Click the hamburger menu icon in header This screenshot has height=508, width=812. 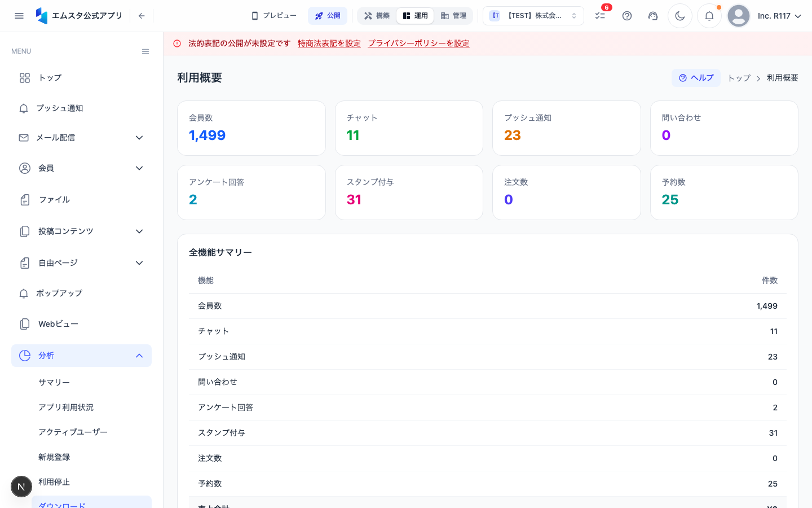click(19, 16)
